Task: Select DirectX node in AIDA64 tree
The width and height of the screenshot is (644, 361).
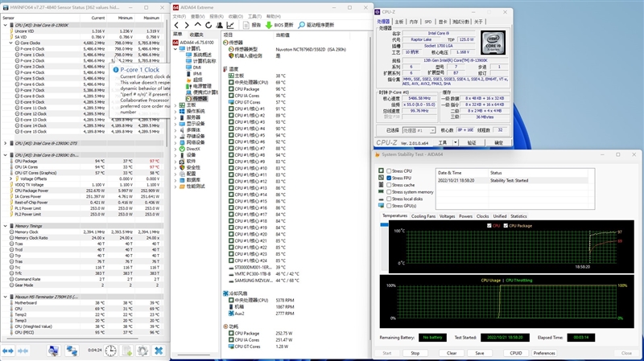Action: [190, 149]
